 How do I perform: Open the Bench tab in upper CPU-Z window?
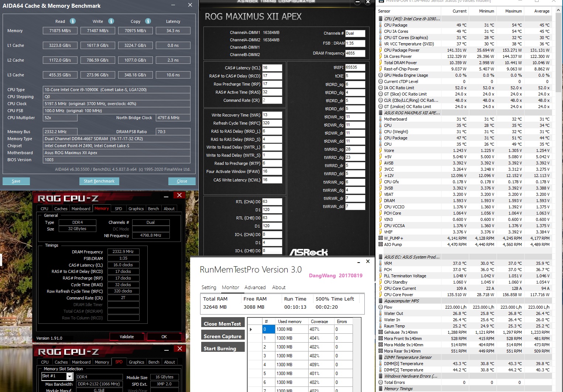(x=154, y=209)
